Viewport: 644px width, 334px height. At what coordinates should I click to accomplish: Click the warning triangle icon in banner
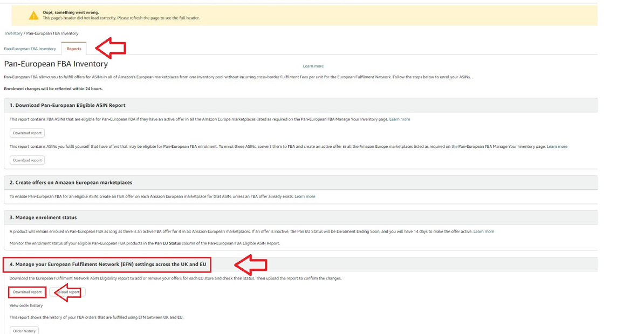[33, 16]
